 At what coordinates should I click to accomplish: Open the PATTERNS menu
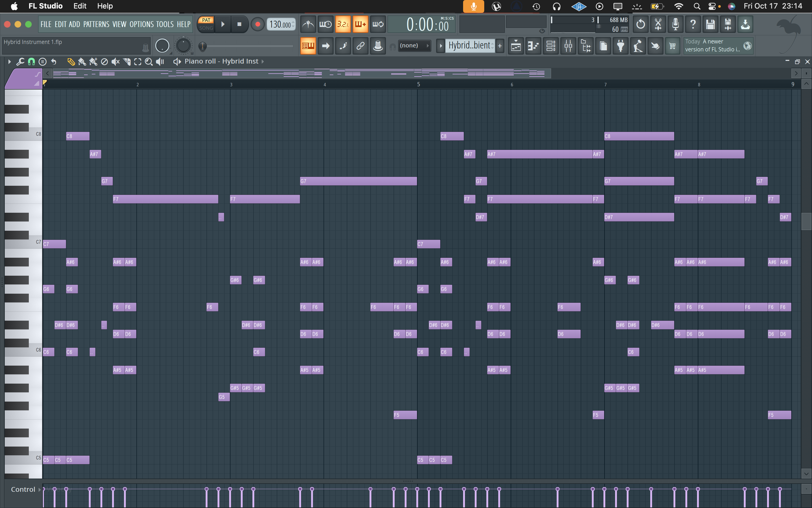coord(96,24)
